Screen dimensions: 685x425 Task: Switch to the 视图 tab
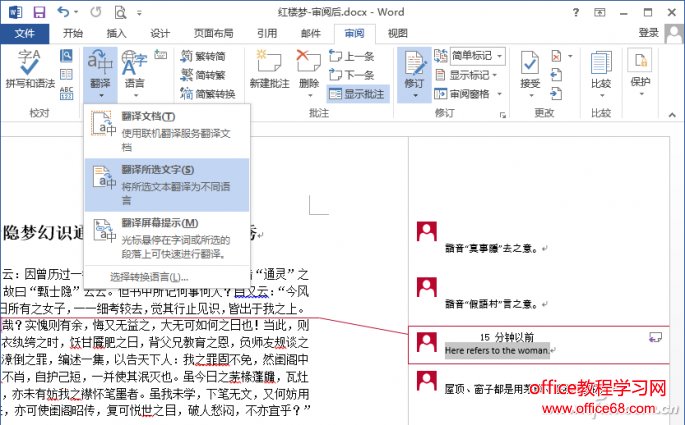pos(398,33)
